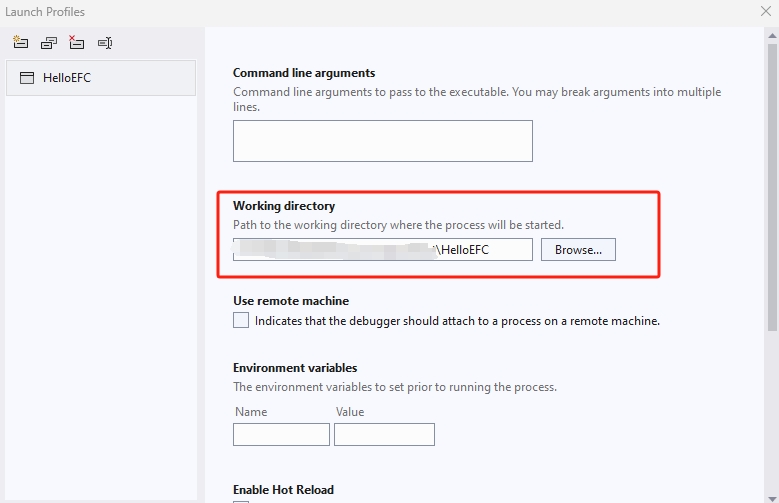Viewport: 779px width, 503px height.
Task: Delete the selected launch profile
Action: pos(76,43)
